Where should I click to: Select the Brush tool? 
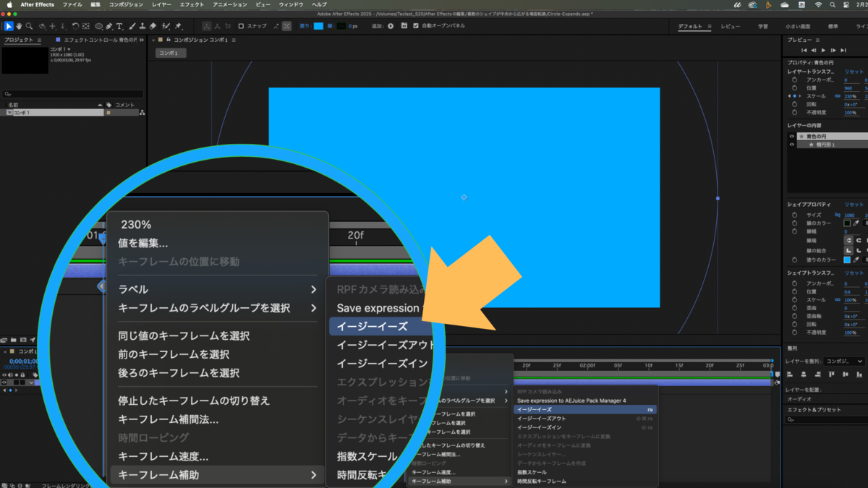pyautogui.click(x=131, y=26)
